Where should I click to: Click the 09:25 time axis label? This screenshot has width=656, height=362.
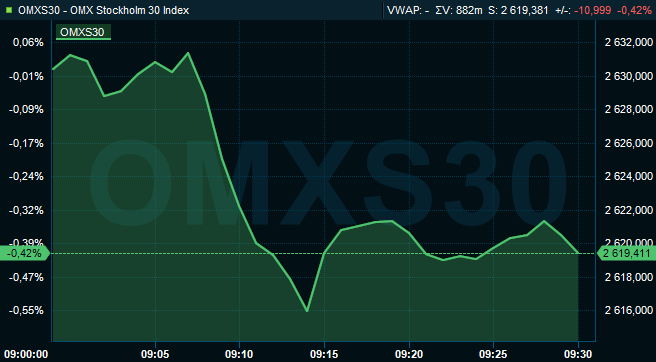(x=493, y=354)
